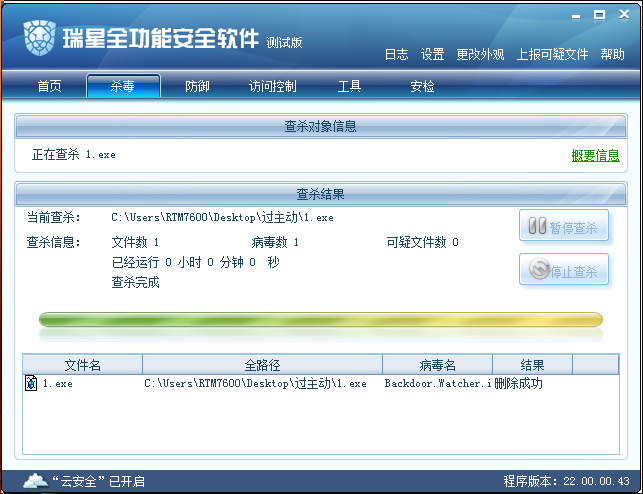Image resolution: width=643 pixels, height=494 pixels.
Task: Open the 日志 log menu
Action: (x=396, y=54)
